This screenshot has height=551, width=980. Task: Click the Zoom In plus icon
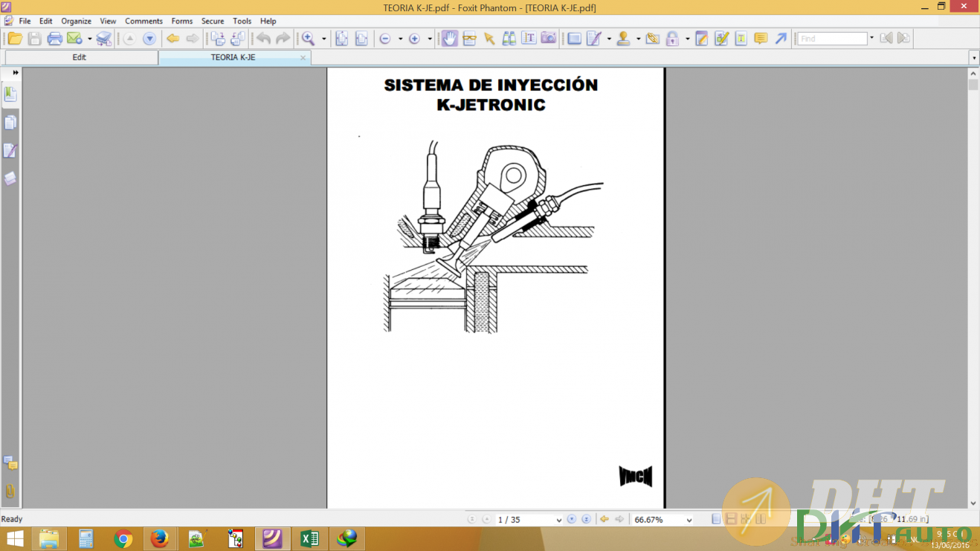pyautogui.click(x=415, y=39)
